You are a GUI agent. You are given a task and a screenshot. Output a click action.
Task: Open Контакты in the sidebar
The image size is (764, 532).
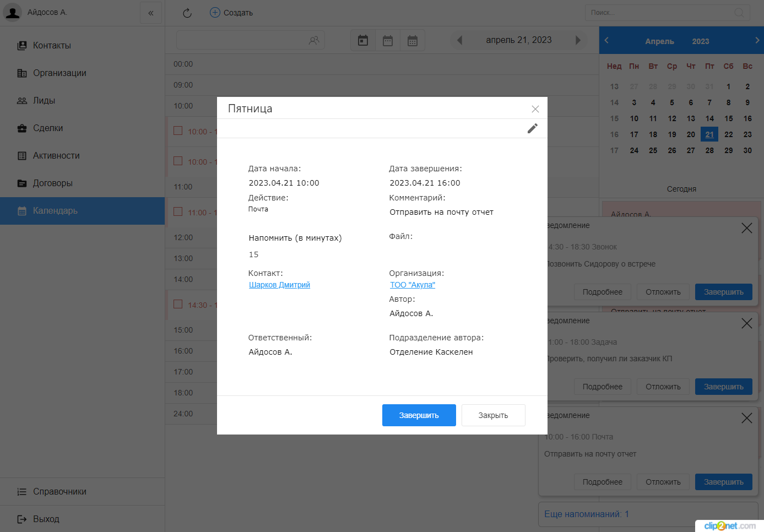(x=83, y=46)
